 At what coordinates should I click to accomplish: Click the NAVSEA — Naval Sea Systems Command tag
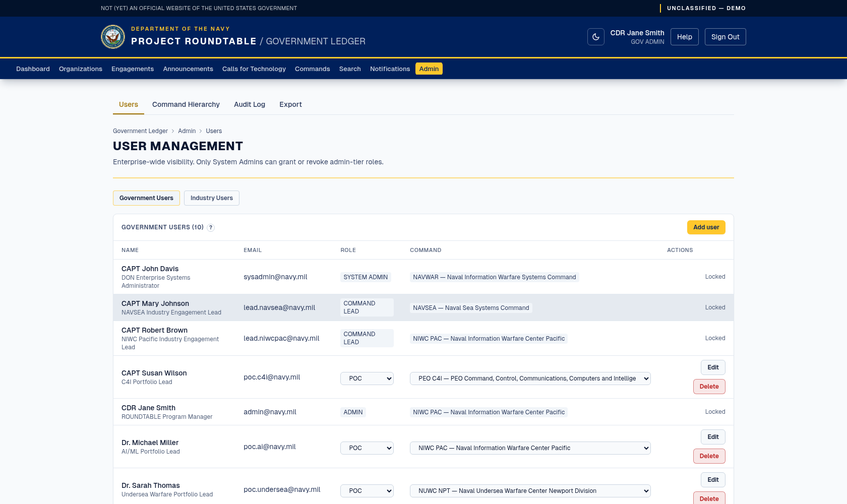click(471, 308)
